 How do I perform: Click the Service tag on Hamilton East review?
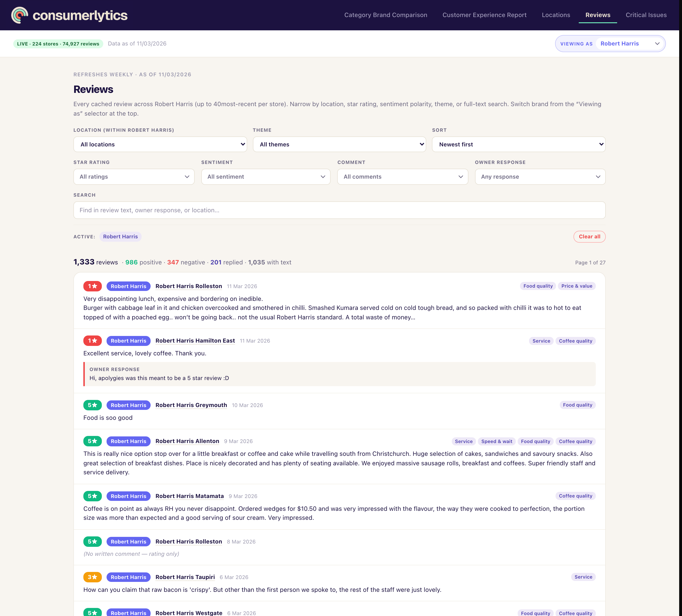click(x=541, y=341)
